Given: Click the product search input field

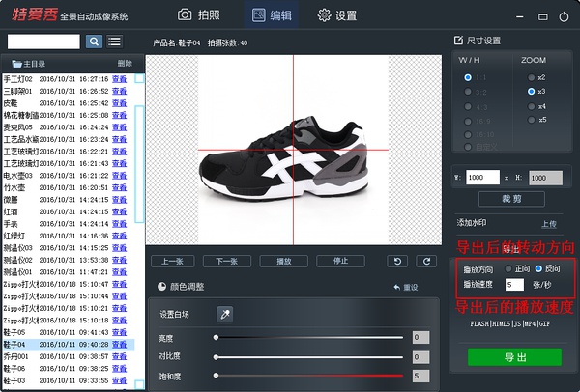Looking at the screenshot, I should [43, 42].
